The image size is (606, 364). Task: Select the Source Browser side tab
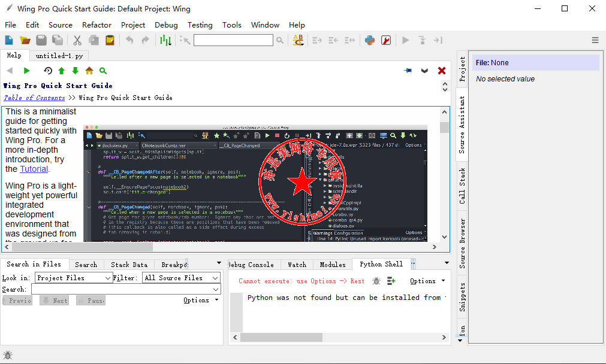click(x=462, y=243)
